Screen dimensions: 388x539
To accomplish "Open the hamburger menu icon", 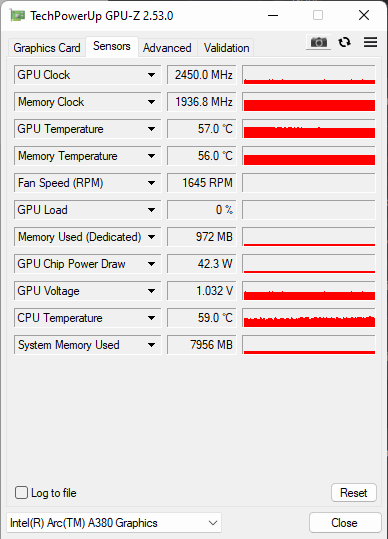I will pyautogui.click(x=370, y=42).
